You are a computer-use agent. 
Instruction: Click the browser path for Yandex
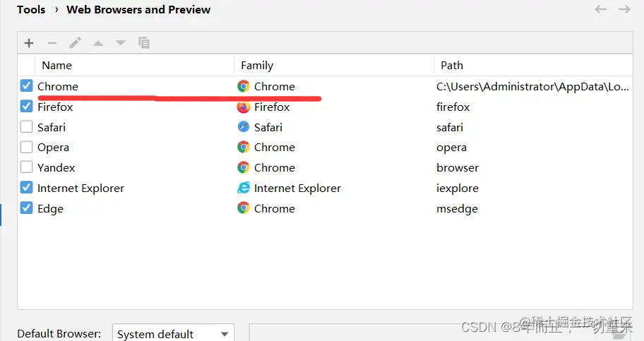(458, 167)
